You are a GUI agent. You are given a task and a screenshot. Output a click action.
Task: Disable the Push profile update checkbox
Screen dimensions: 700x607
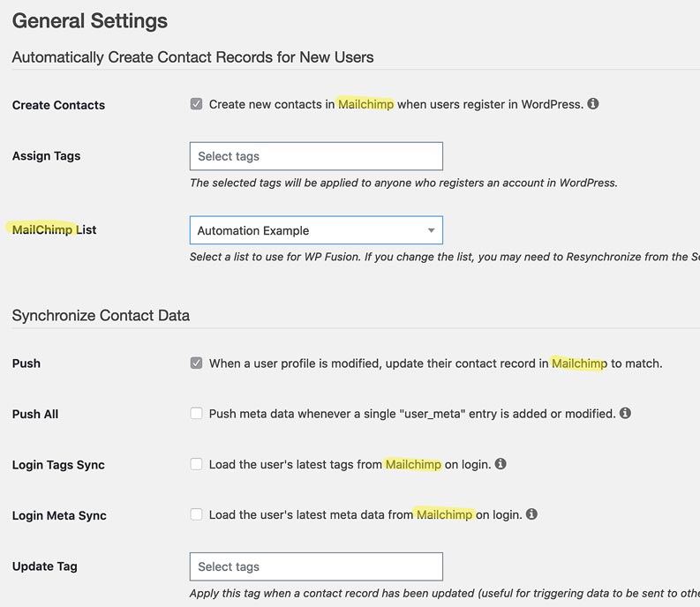tap(196, 363)
